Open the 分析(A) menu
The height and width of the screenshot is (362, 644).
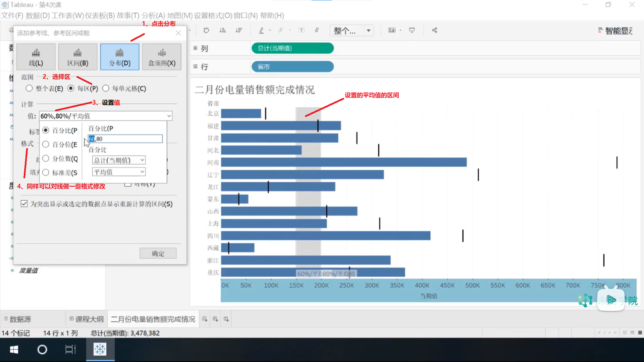pyautogui.click(x=153, y=15)
